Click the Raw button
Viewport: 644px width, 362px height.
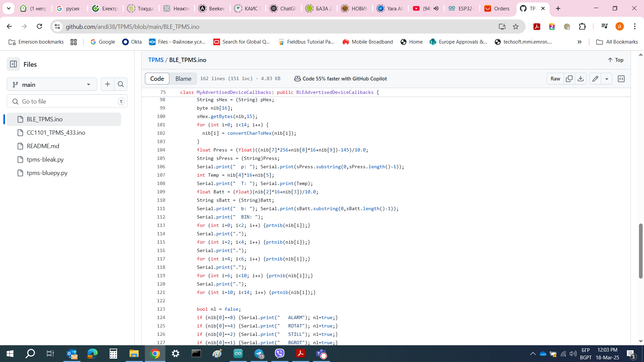[555, 79]
